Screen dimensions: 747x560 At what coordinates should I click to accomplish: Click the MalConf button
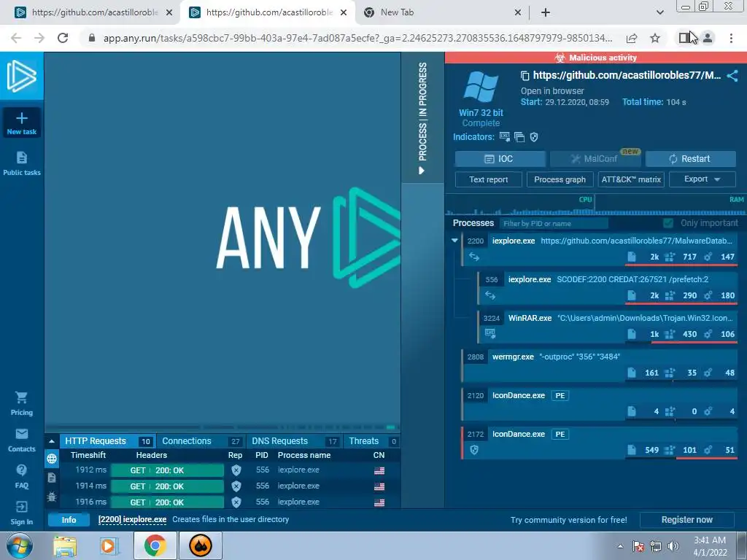[595, 158]
